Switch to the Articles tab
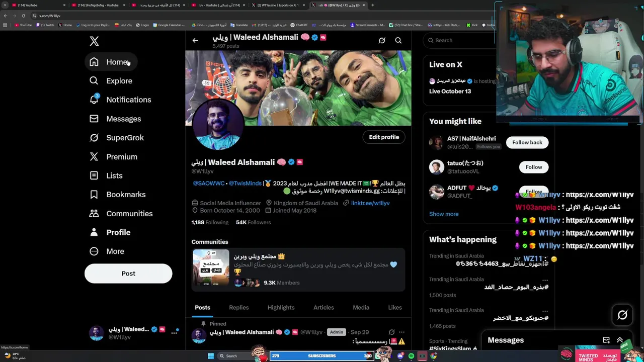The image size is (644, 362). click(x=324, y=308)
